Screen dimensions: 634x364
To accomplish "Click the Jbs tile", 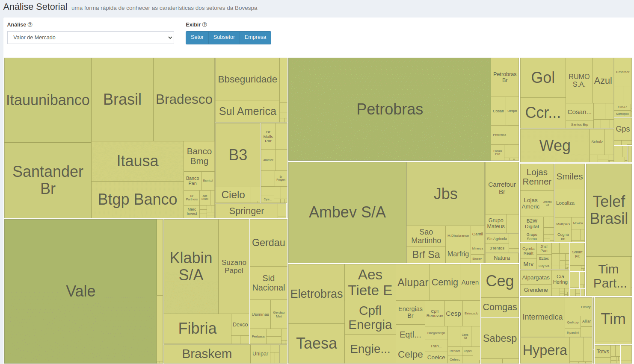I will 445,194.
